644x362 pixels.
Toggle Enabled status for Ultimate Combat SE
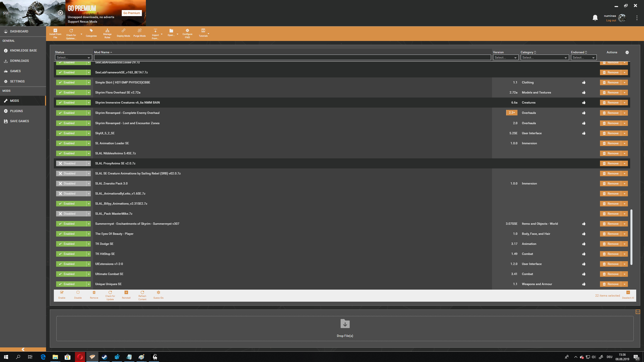(x=71, y=274)
